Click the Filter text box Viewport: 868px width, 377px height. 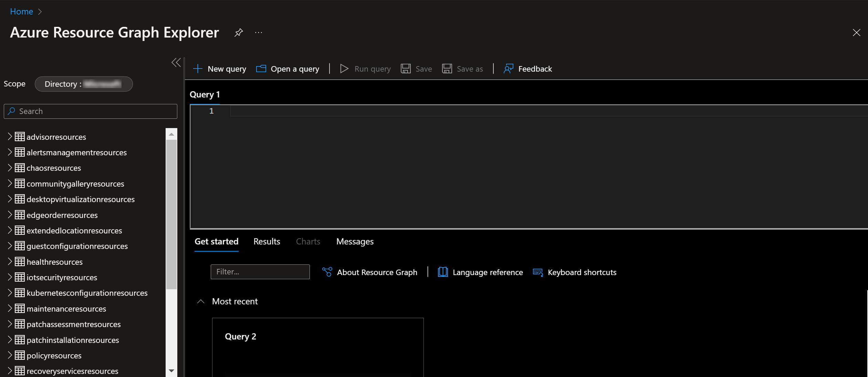point(260,272)
